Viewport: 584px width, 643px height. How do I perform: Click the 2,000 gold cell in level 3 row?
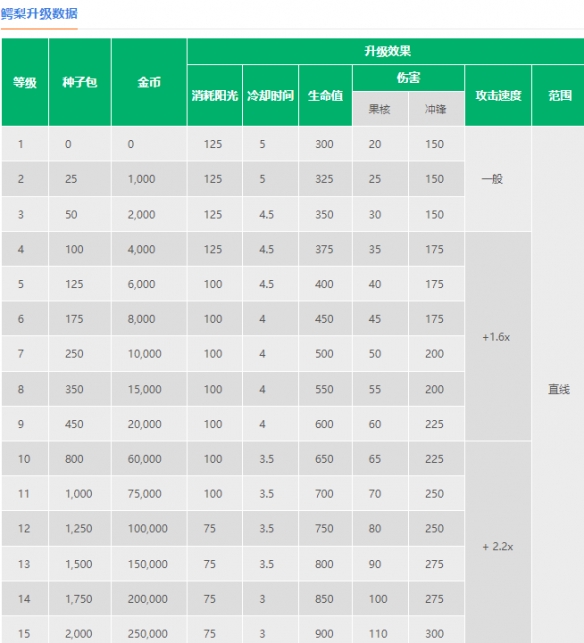(x=149, y=214)
